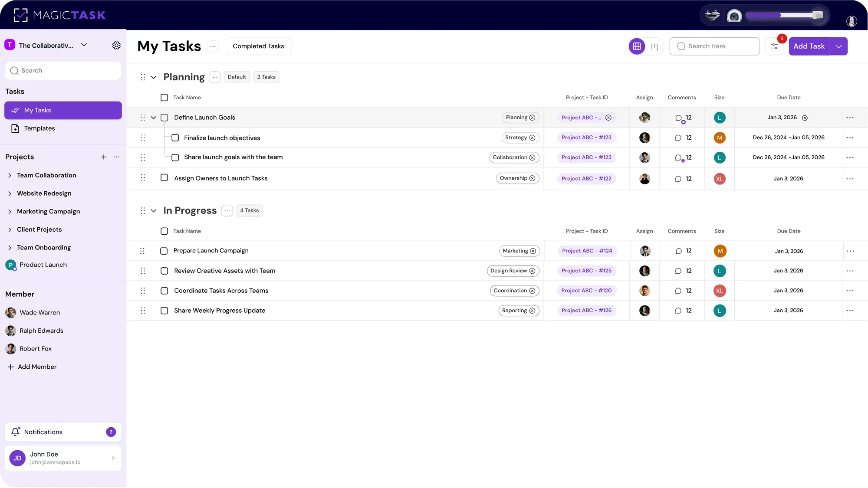Add a new project with plus icon
The width and height of the screenshot is (868, 488).
[x=104, y=157]
